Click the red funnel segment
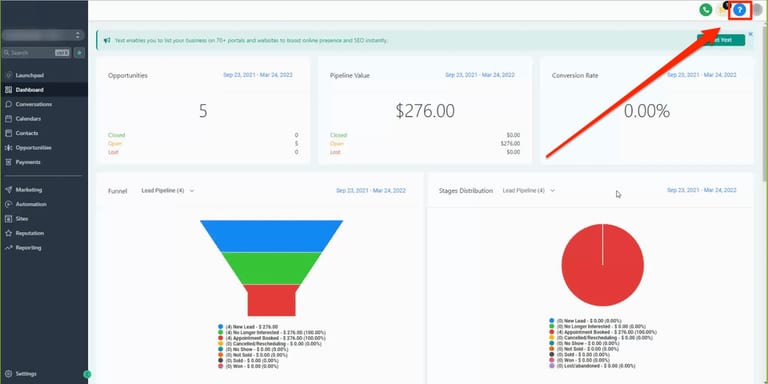Viewport: 768px width, 384px height. pos(271,300)
